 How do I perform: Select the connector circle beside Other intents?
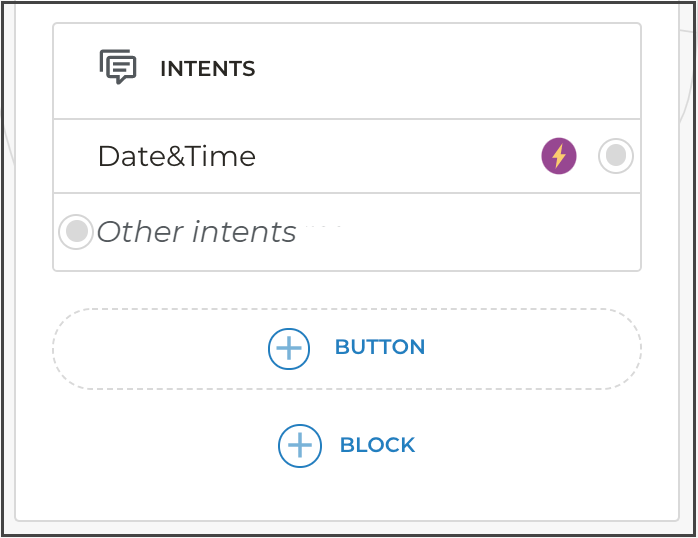(x=76, y=232)
